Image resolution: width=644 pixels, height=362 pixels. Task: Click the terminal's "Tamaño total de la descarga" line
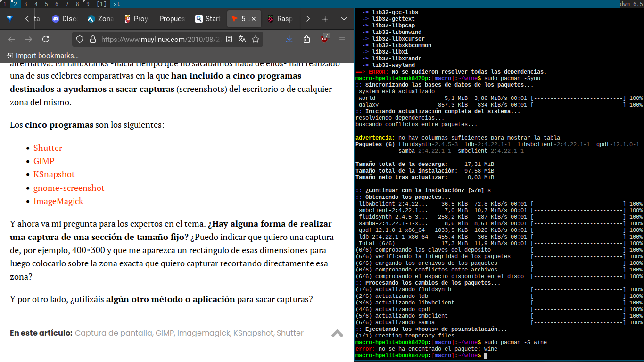click(425, 164)
